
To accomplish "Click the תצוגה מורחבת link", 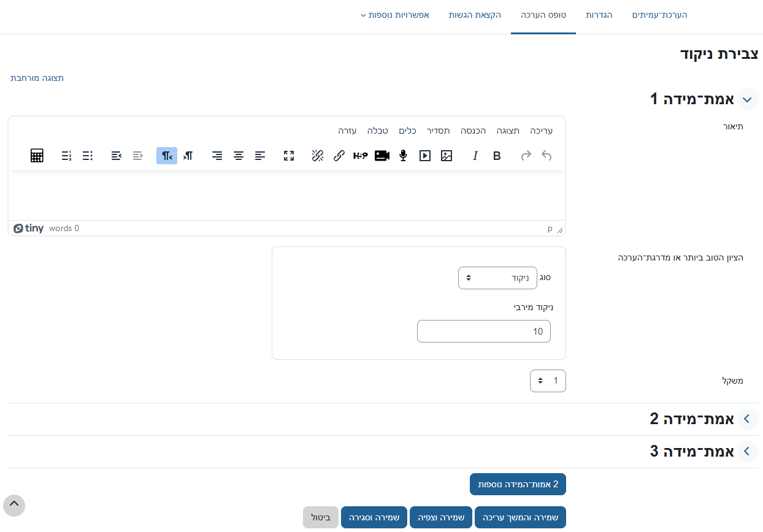I will (x=37, y=78).
